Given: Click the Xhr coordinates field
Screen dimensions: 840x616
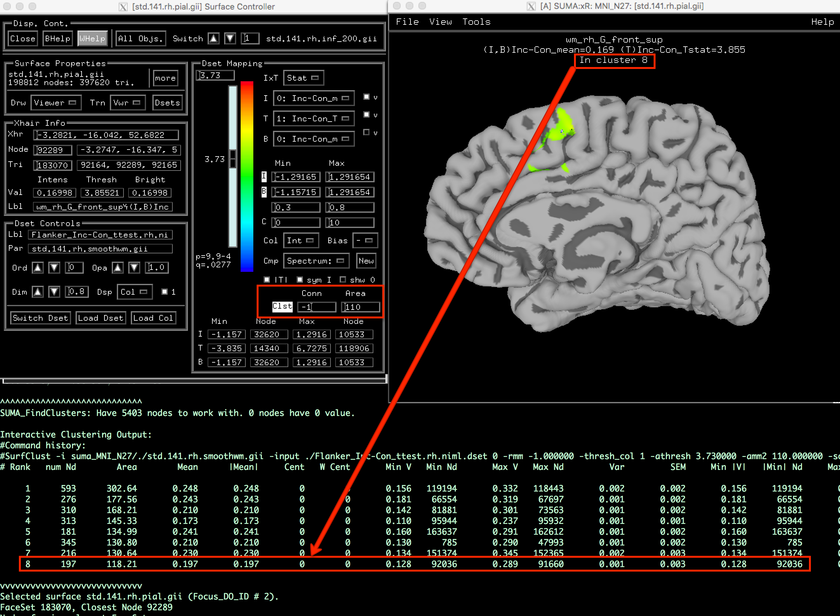Looking at the screenshot, I should (x=106, y=135).
